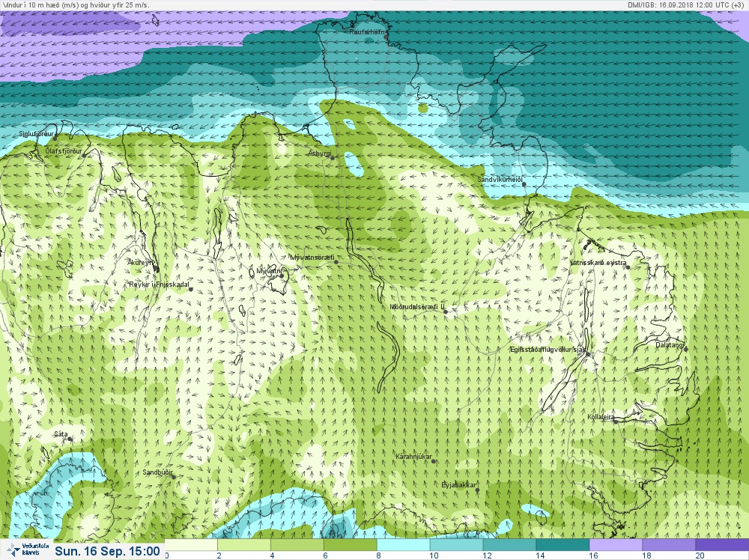Click the Sáta station label

[61, 434]
